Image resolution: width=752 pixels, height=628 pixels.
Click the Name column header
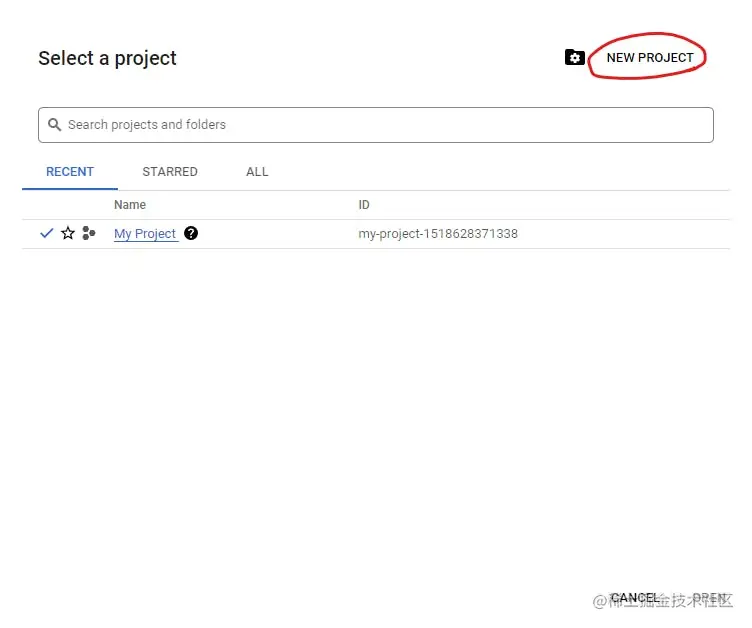click(x=130, y=205)
